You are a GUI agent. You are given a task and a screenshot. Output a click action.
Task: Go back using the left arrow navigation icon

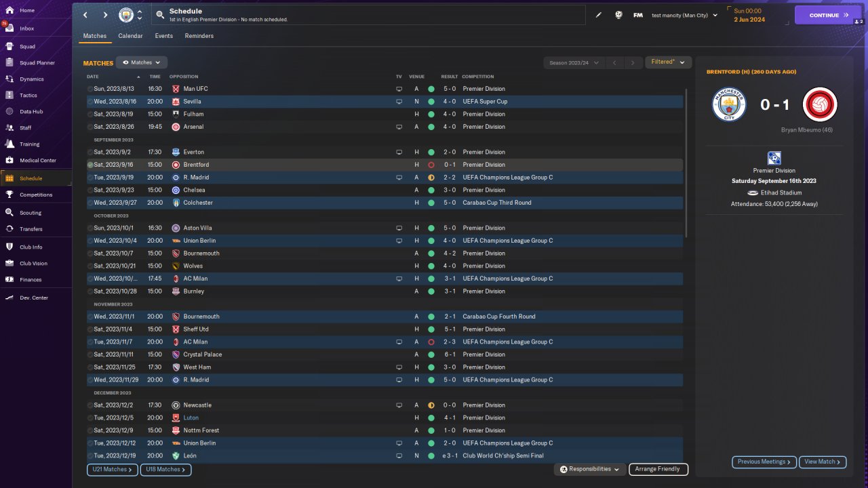(85, 15)
